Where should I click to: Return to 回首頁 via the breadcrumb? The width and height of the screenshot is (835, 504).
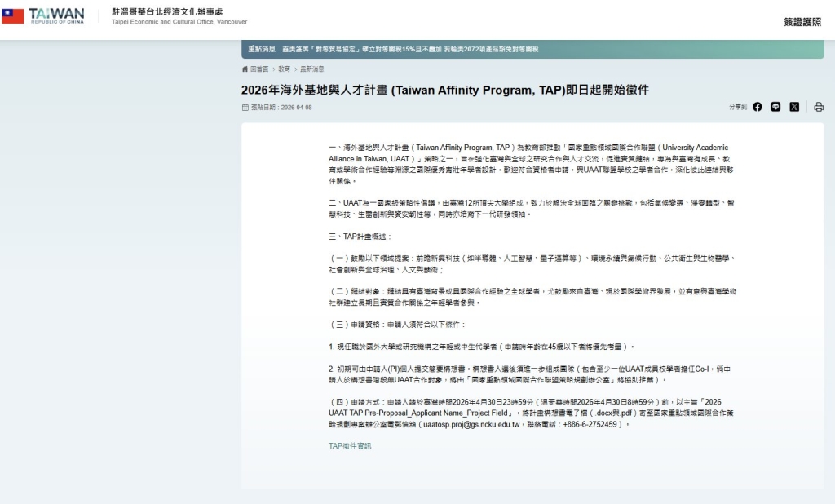[259, 69]
